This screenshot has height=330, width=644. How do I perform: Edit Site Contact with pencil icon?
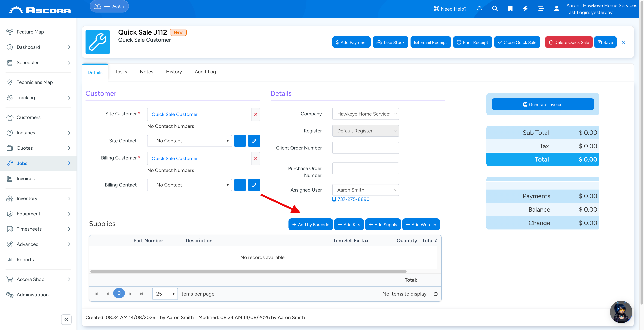[254, 141]
